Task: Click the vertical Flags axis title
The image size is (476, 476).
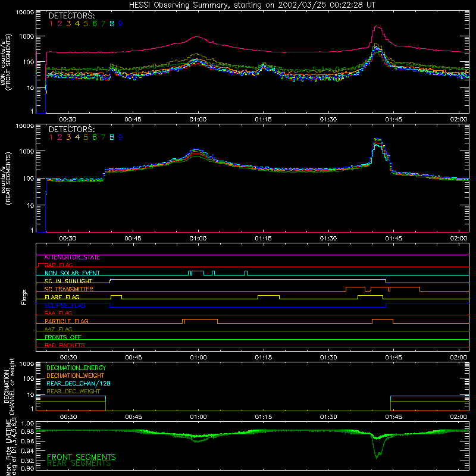Action: (x=24, y=297)
